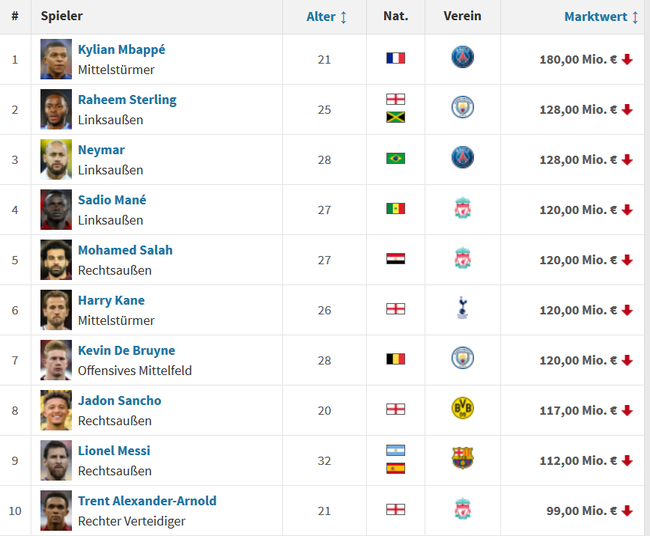Open Trent Alexander-Arnold's profile link

click(x=147, y=501)
